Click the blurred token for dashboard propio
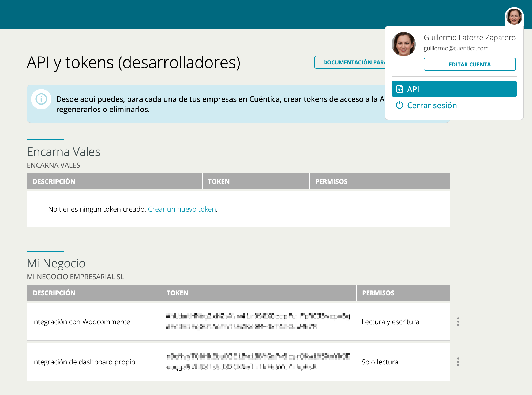The width and height of the screenshot is (532, 395). [258, 362]
